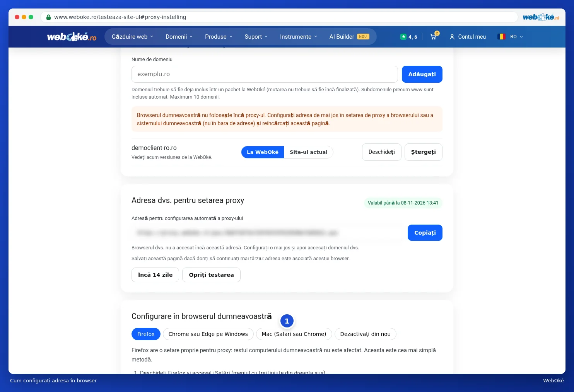Viewport: 574px width, 392px height.
Task: Click the WebOké.nl logo beside address bar
Action: point(541,17)
